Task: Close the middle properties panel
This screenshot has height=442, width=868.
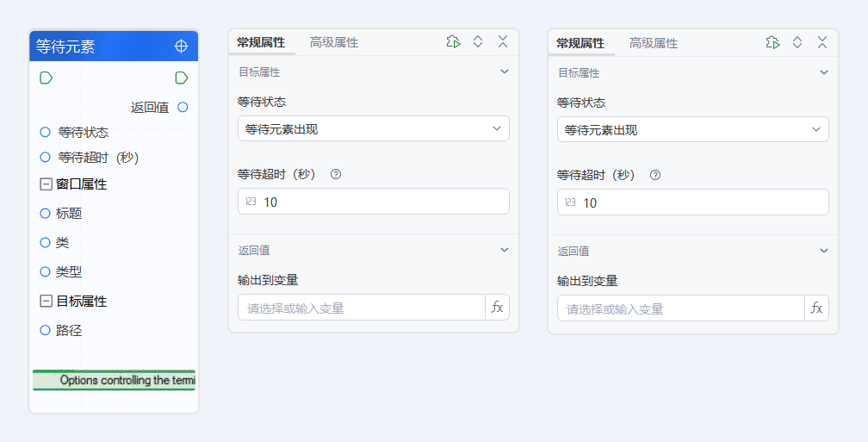Action: pyautogui.click(x=503, y=42)
